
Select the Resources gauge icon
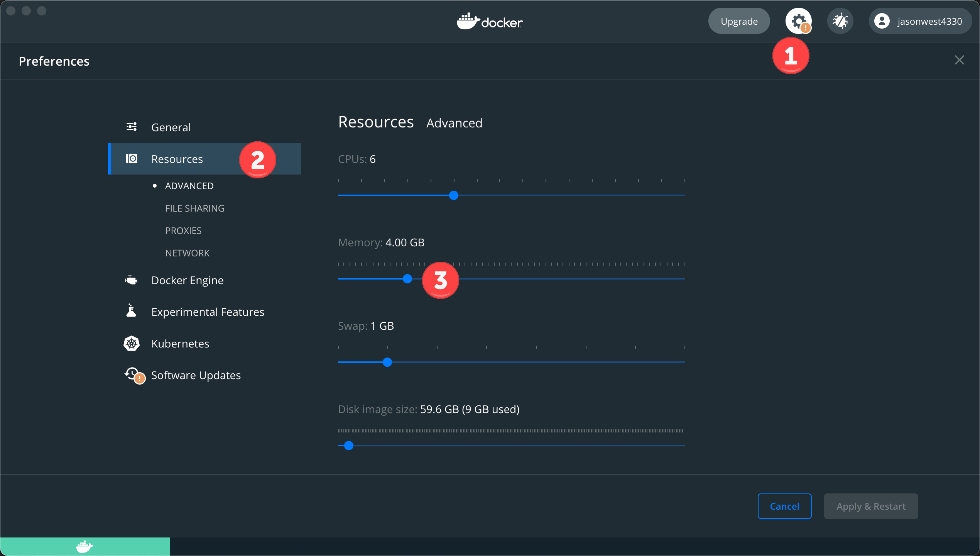(132, 158)
